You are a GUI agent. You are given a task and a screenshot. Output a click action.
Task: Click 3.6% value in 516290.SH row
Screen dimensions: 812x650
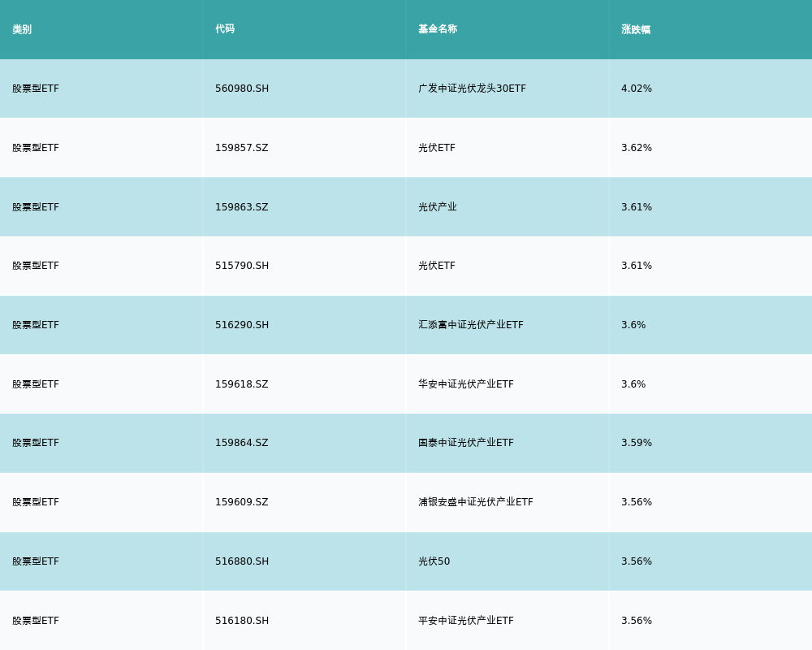point(633,325)
